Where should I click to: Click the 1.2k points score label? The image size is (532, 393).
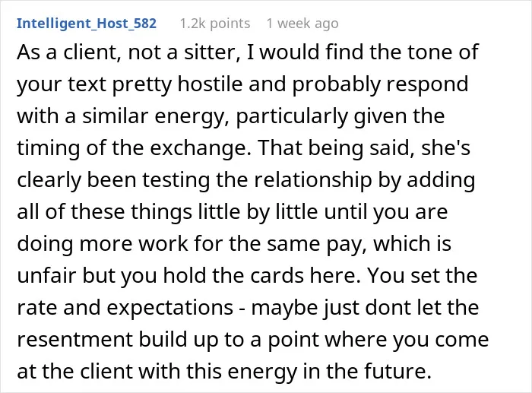point(215,24)
